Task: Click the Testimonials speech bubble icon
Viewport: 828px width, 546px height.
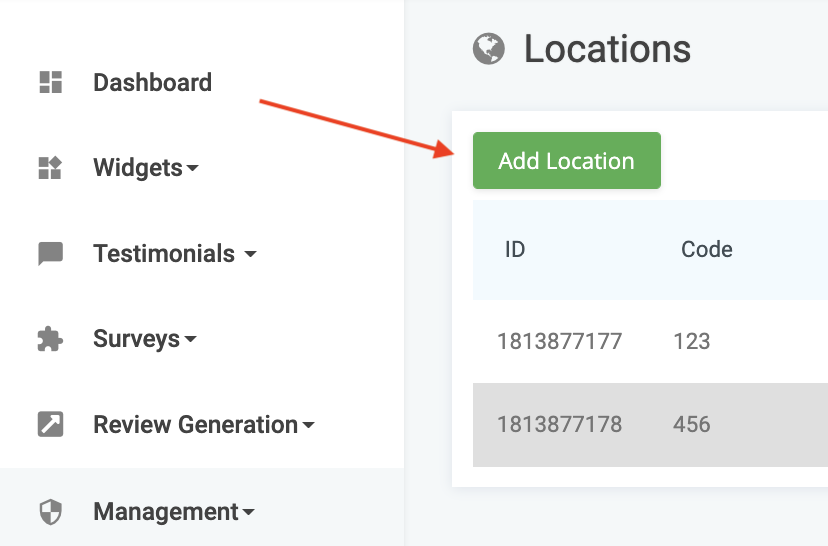Action: [x=51, y=253]
